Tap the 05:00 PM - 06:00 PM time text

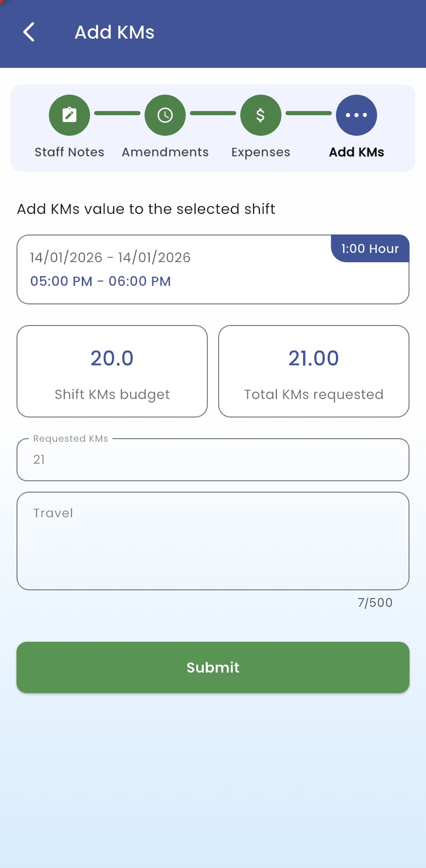[101, 281]
